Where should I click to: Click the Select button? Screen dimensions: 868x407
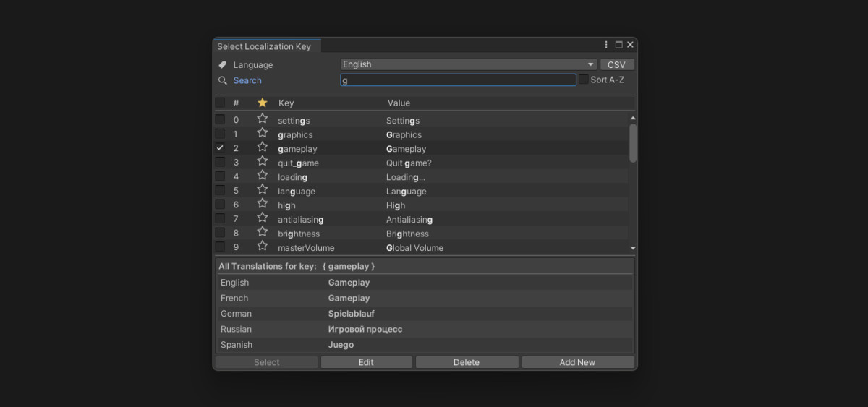[267, 362]
